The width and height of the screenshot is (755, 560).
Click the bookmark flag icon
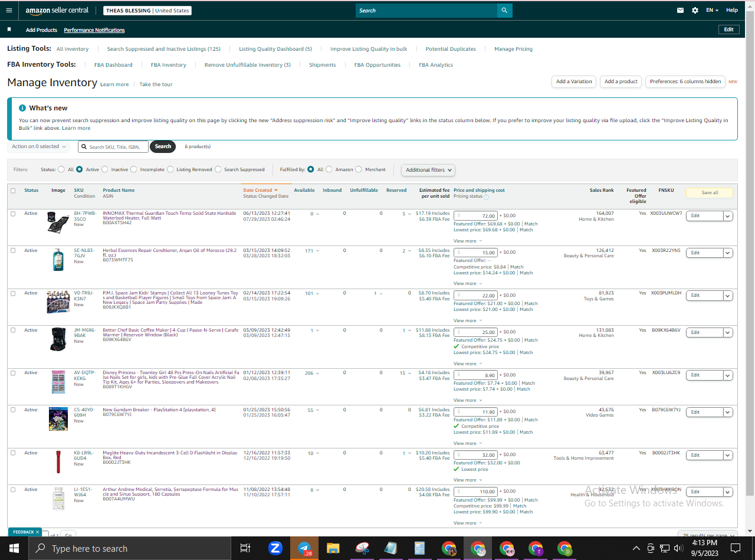click(9, 30)
